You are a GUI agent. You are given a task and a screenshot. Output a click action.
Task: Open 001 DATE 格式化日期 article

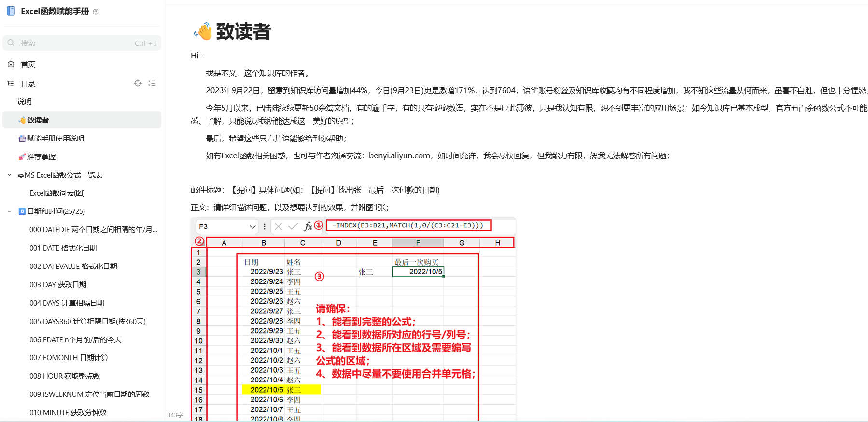[x=63, y=248]
